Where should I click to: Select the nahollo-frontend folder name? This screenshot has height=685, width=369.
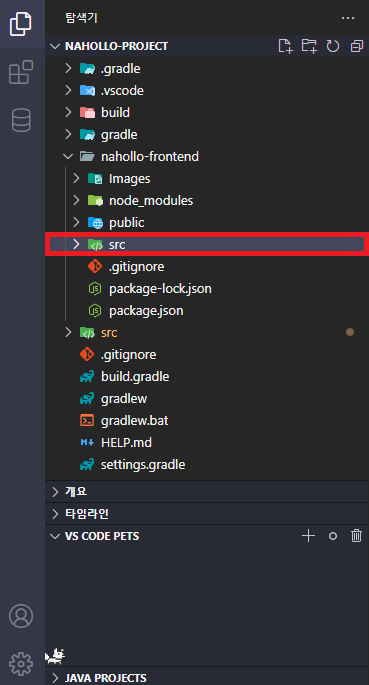(150, 156)
